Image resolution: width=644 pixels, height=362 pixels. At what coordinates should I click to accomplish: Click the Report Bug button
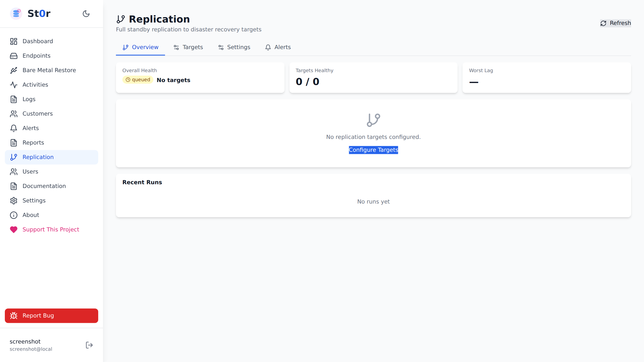pyautogui.click(x=51, y=316)
